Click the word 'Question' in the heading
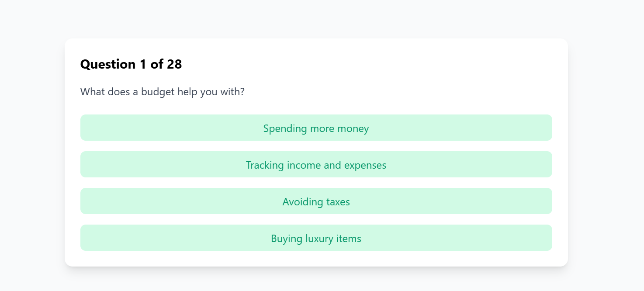The width and height of the screenshot is (644, 291). [x=108, y=64]
